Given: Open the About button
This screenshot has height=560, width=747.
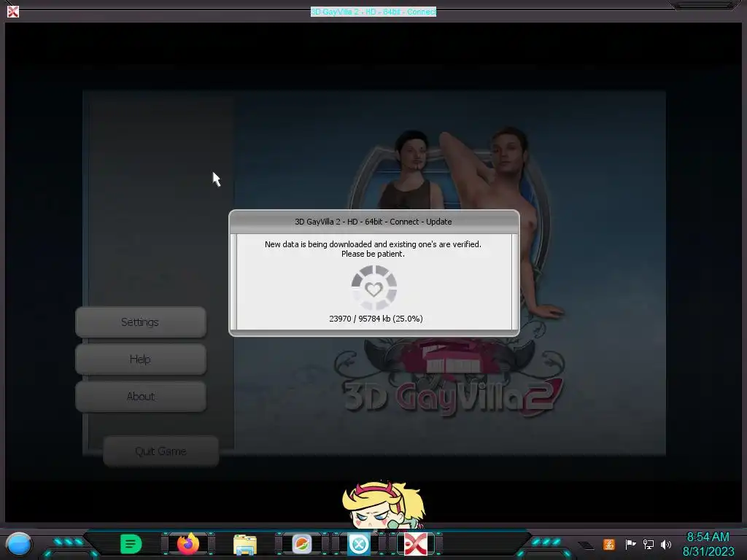Looking at the screenshot, I should click(141, 396).
